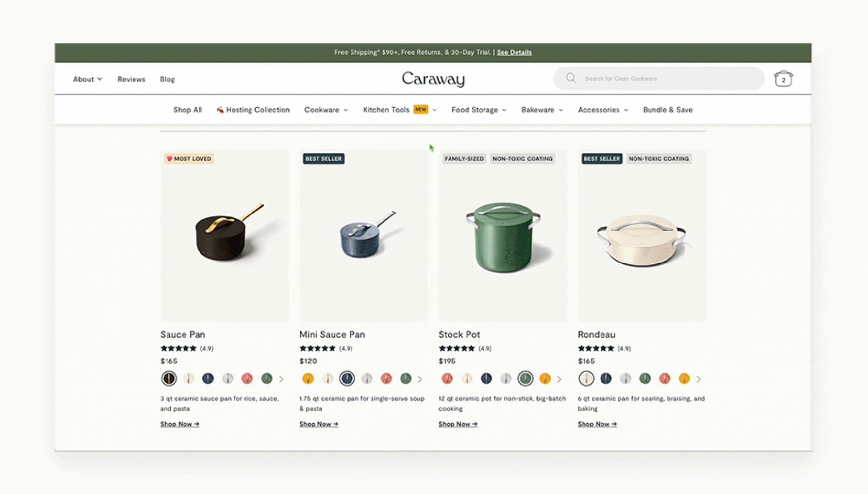Select black swatch for Sauce Pan
This screenshot has height=494, width=868.
point(169,378)
